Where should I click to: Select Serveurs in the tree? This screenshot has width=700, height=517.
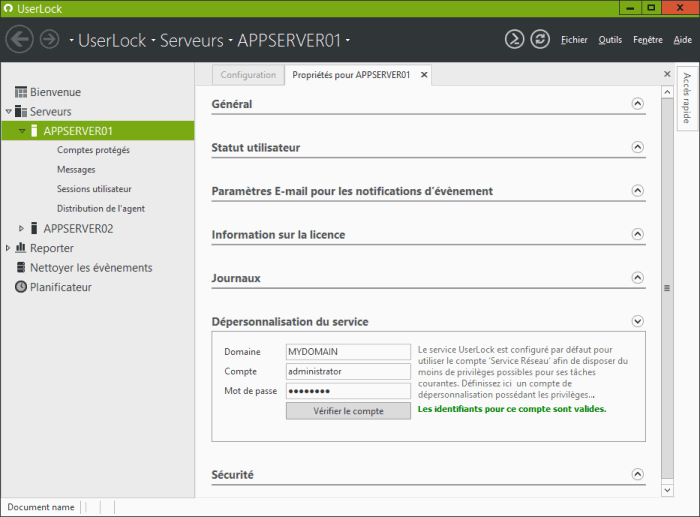[50, 111]
